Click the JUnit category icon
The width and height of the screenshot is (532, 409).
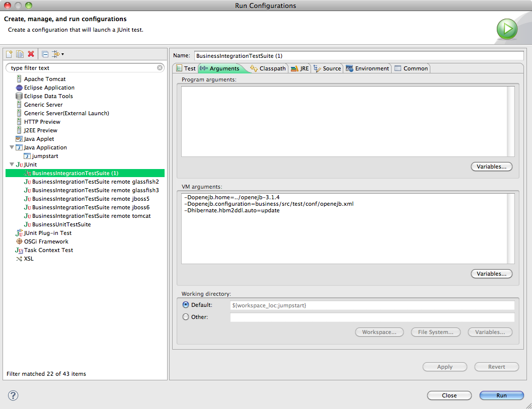tap(19, 165)
